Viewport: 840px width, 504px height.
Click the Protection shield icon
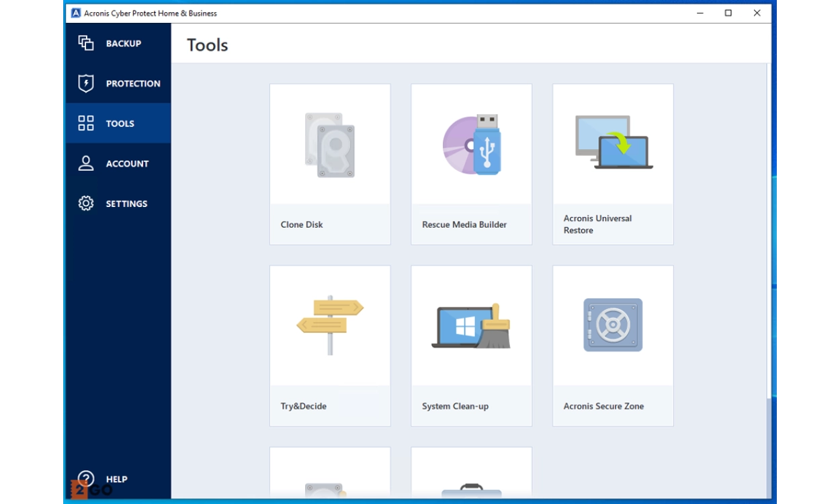pos(86,83)
